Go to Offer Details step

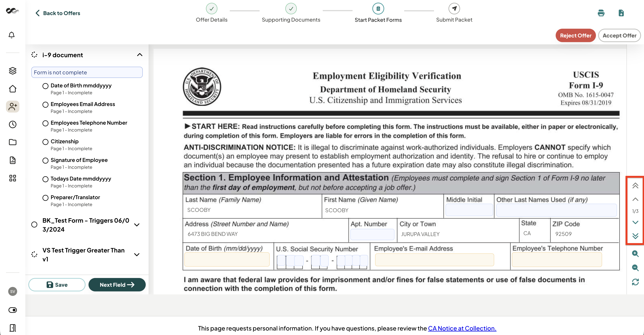211,13
